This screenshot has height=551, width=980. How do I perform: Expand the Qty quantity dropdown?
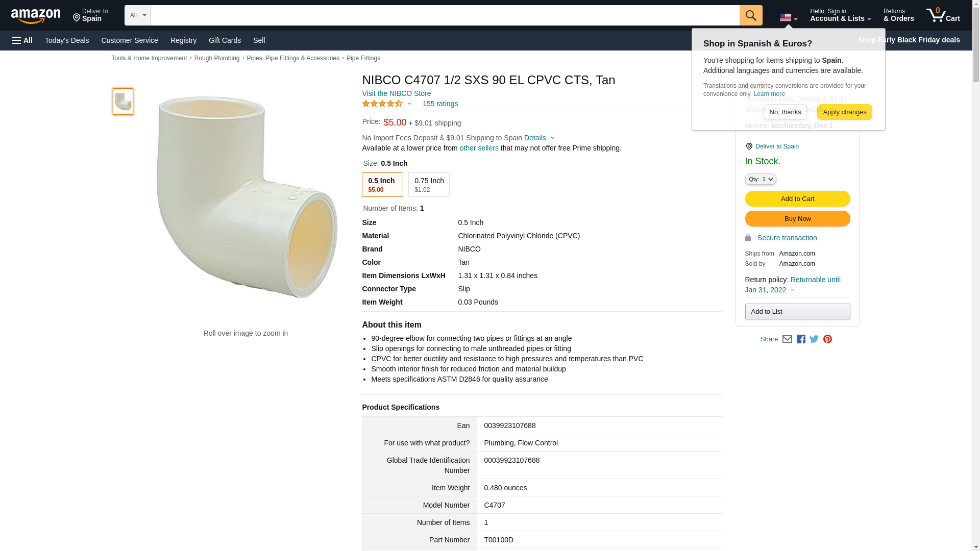coord(761,179)
